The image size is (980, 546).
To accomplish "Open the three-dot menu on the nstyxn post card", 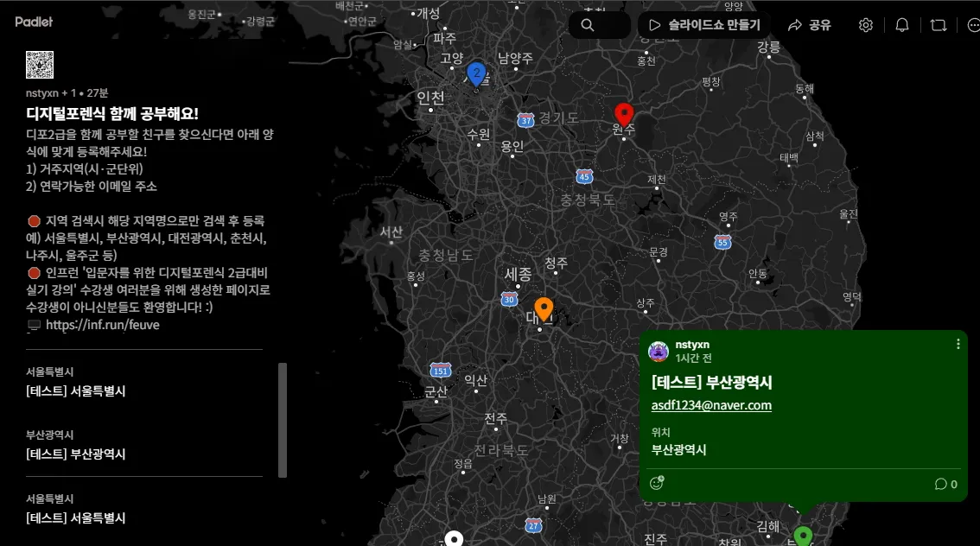I will (958, 344).
